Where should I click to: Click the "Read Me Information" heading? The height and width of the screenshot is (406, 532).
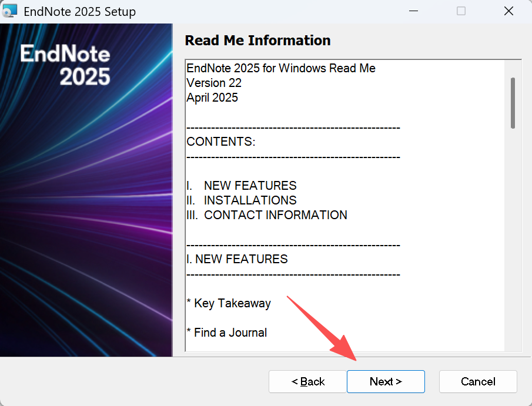point(257,41)
